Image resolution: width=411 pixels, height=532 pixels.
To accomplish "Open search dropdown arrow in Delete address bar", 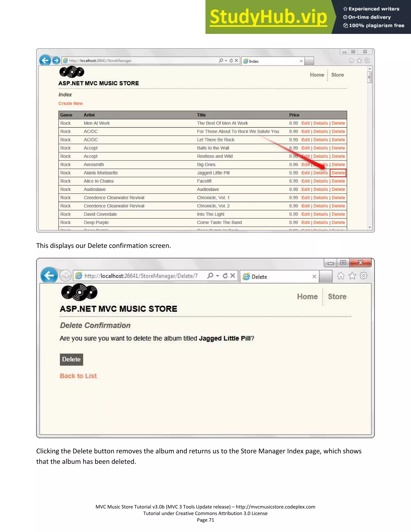I will click(218, 276).
